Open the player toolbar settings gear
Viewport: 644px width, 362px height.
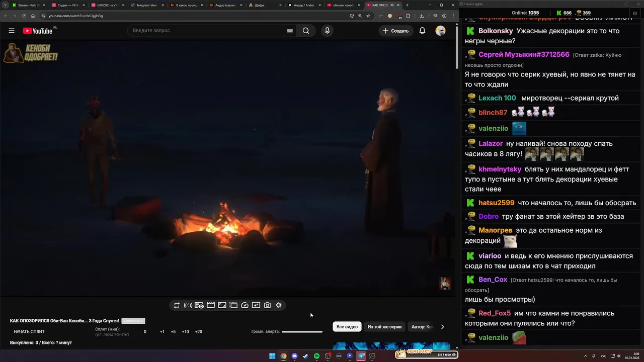[279, 305]
